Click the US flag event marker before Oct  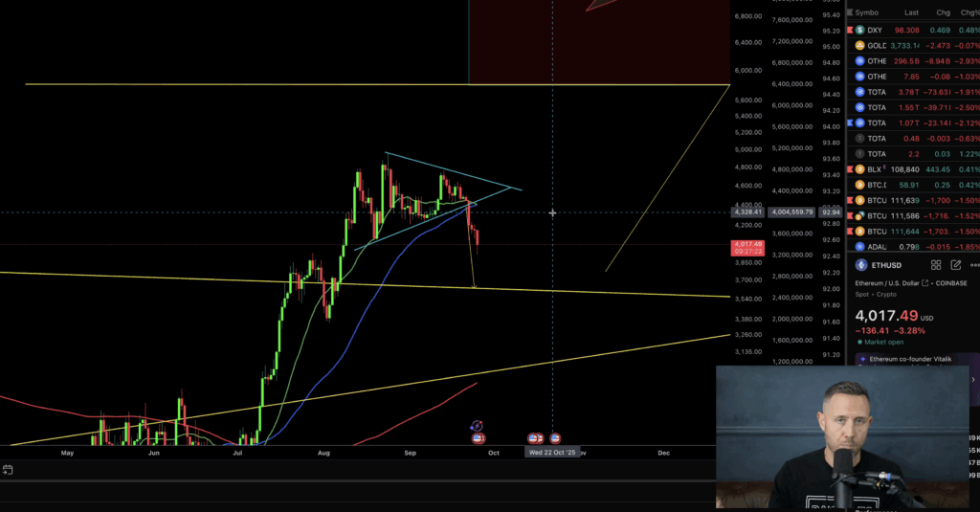(x=479, y=438)
